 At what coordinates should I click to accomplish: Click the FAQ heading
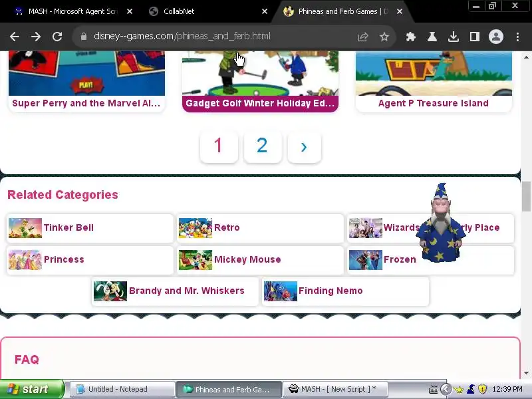tap(27, 360)
